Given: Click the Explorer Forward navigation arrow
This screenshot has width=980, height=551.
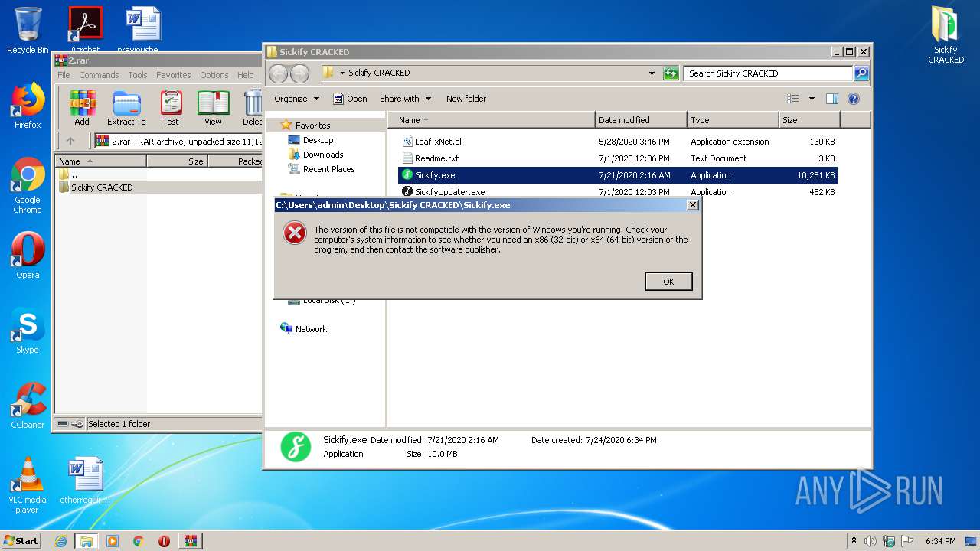Looking at the screenshot, I should pos(300,73).
